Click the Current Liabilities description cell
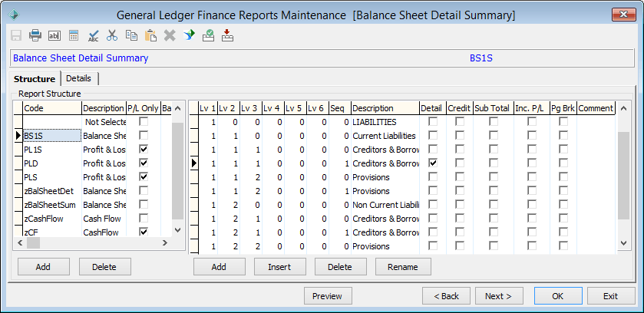Image resolution: width=644 pixels, height=313 pixels. point(385,136)
